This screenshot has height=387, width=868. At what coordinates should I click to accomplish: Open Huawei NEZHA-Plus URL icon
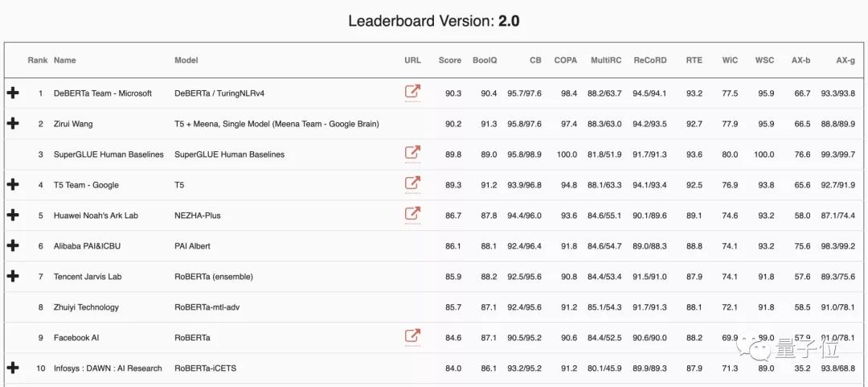point(412,214)
